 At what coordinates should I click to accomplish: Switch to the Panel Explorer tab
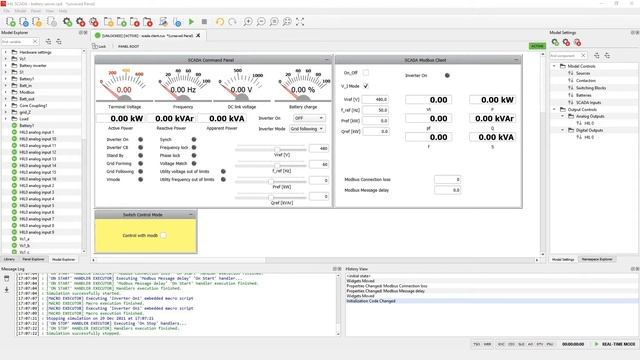coord(33,259)
